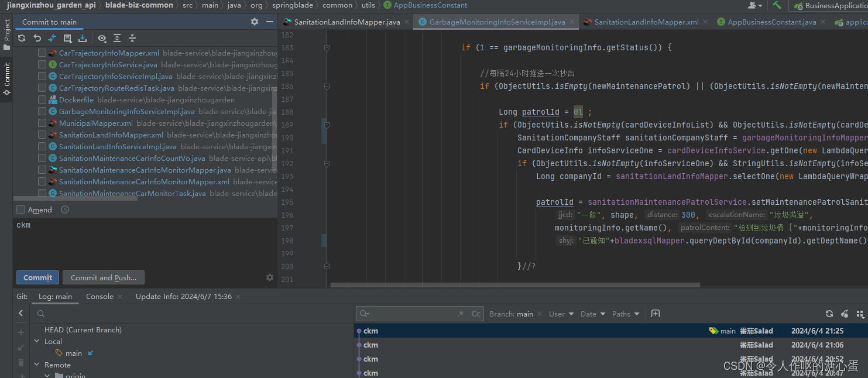
Task: Hide the Commit tool window
Action: 269,22
